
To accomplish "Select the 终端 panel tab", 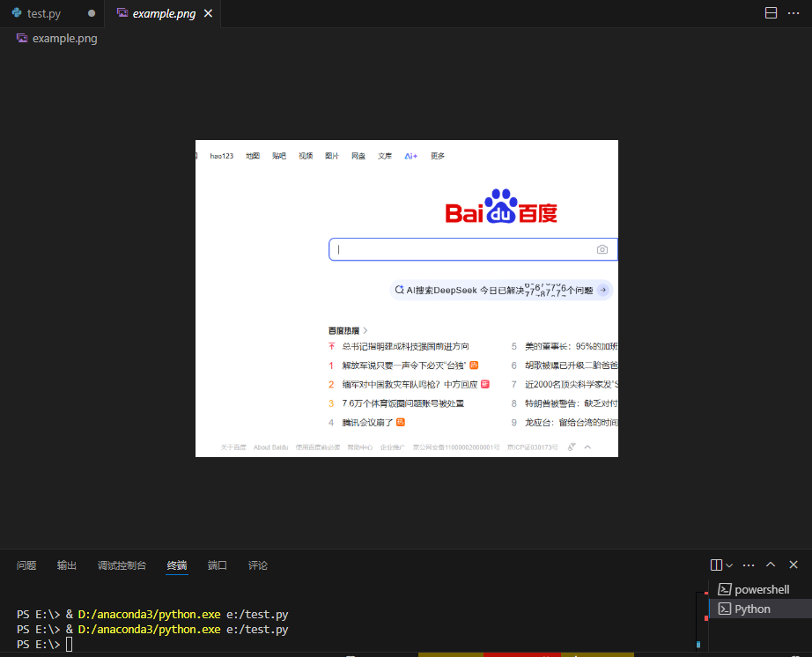I will pyautogui.click(x=177, y=565).
